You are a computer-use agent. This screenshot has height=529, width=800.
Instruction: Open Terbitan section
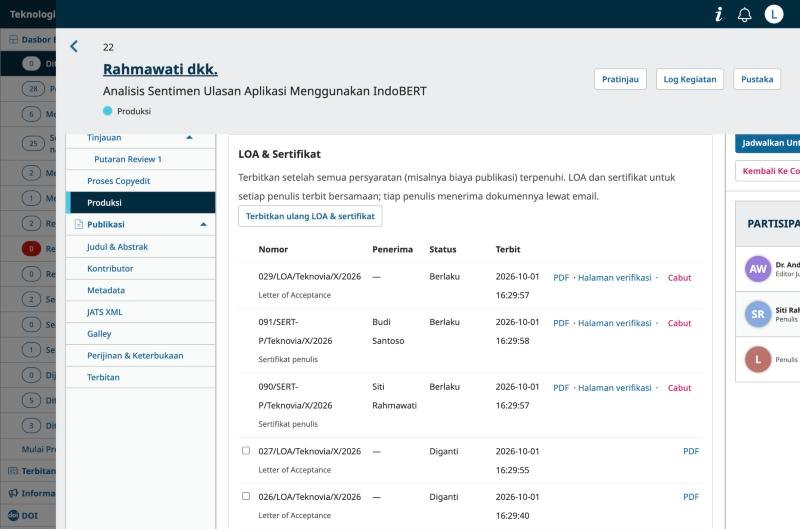click(140, 377)
